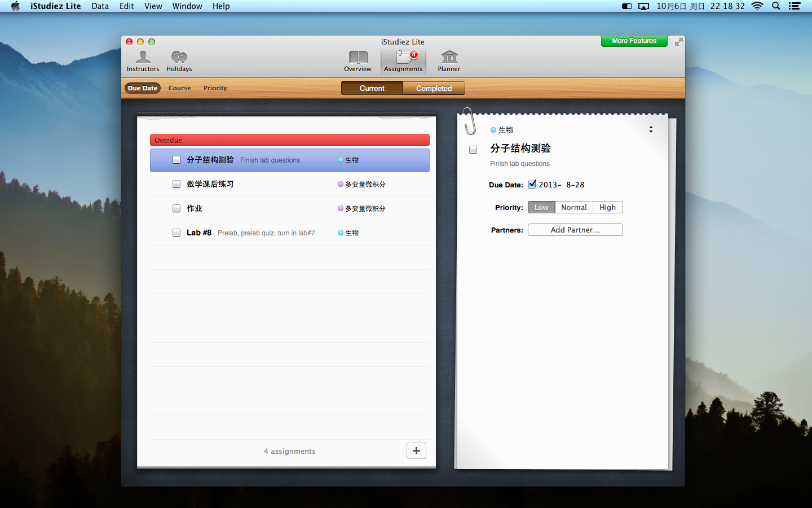Image resolution: width=812 pixels, height=508 pixels.
Task: Click the More Features button
Action: click(x=634, y=41)
